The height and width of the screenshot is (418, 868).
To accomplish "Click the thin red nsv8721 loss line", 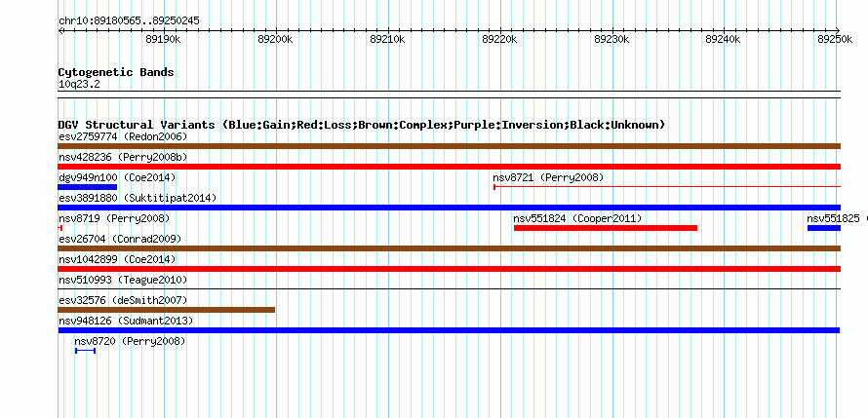I will pos(667,187).
